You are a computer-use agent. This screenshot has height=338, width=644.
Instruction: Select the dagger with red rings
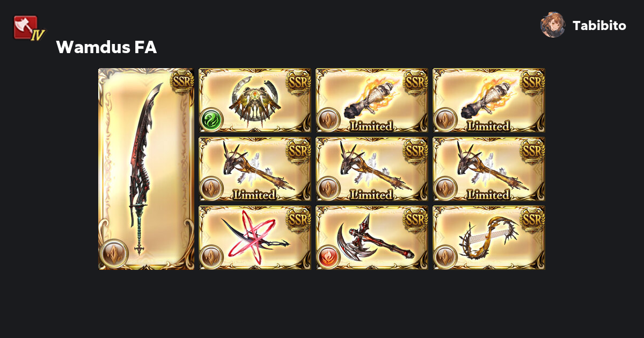255,238
